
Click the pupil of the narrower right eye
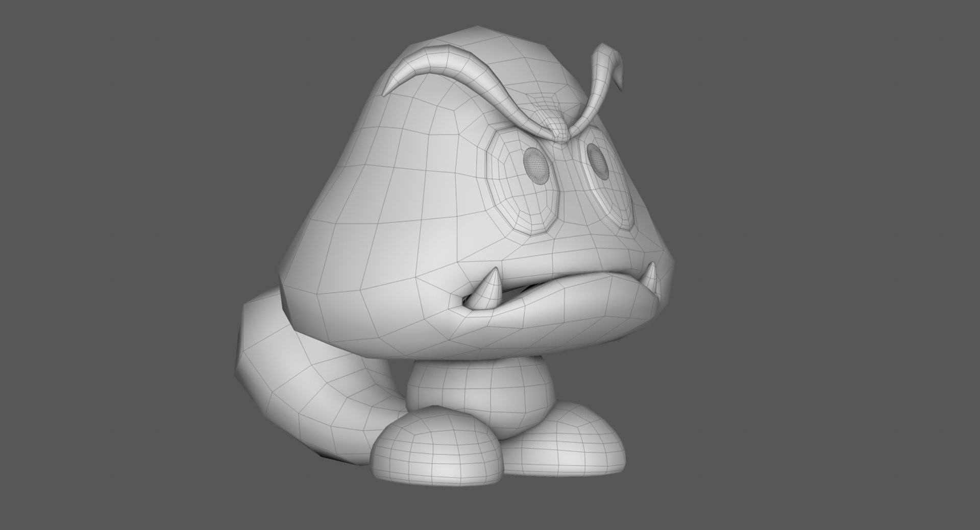pos(598,162)
